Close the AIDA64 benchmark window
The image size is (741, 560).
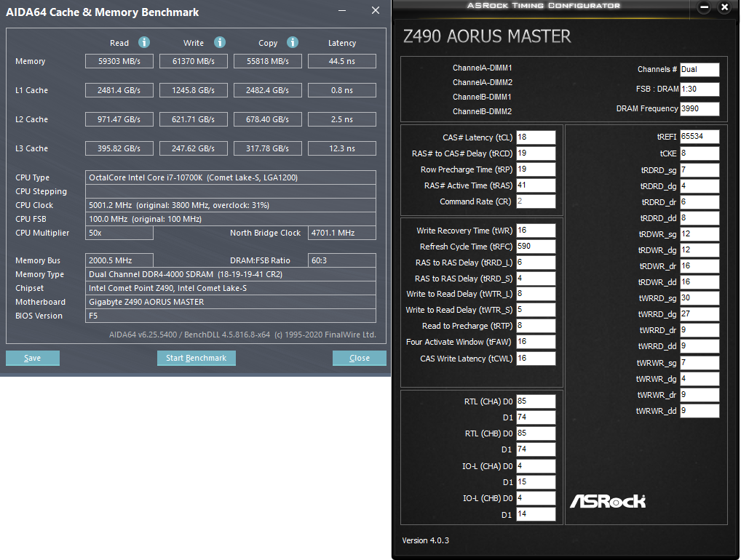pyautogui.click(x=375, y=10)
